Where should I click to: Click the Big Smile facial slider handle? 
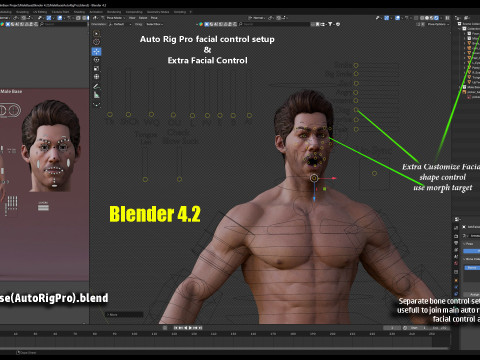(x=356, y=74)
